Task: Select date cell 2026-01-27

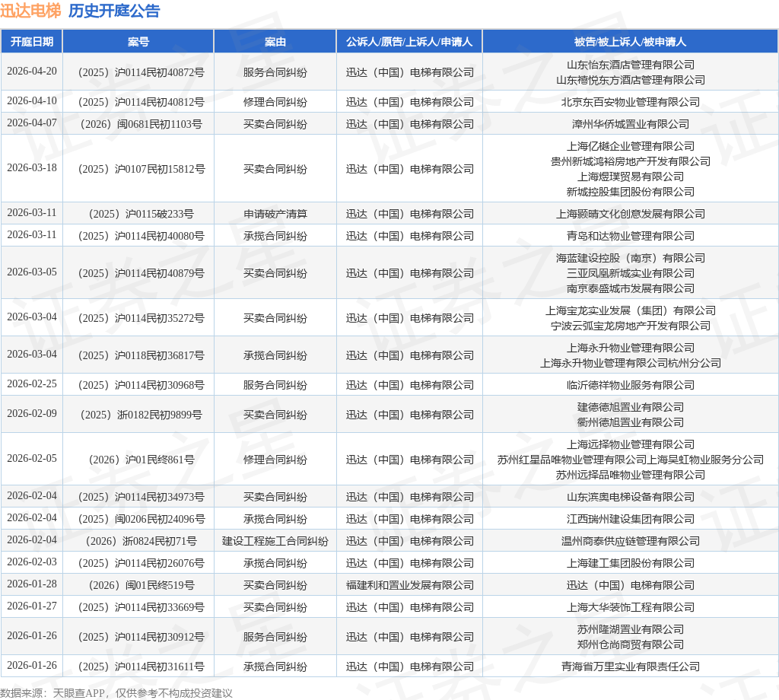Action: tap(32, 606)
